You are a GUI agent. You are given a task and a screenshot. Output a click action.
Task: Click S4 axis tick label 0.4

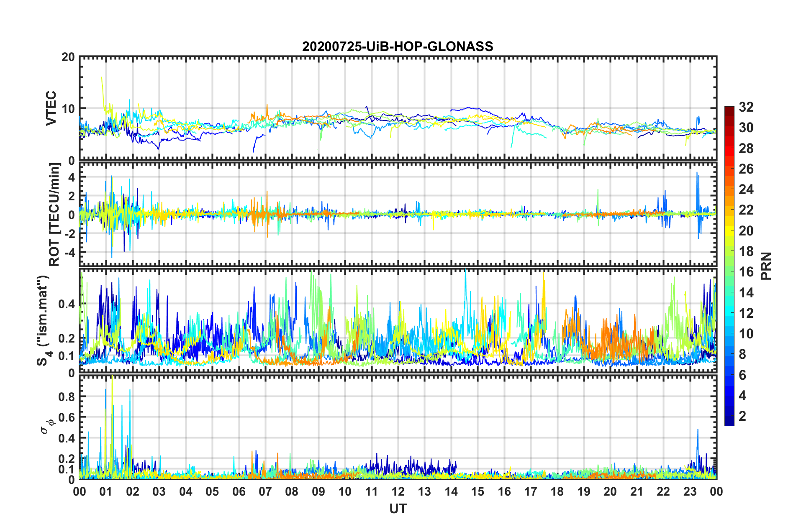pos(67,304)
